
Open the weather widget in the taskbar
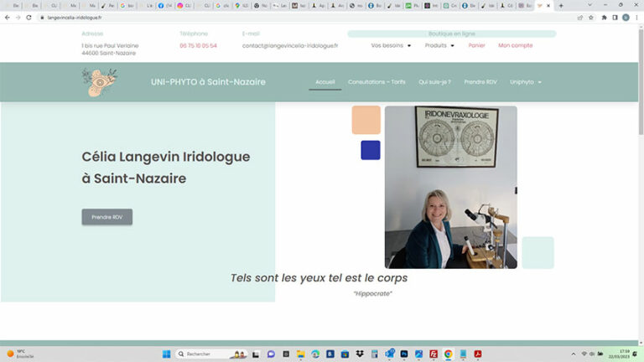tap(20, 354)
